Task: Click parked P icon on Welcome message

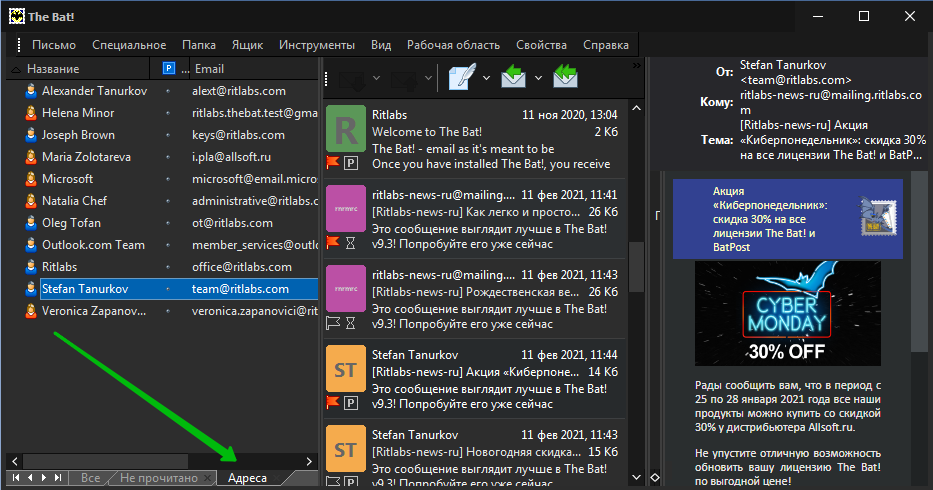Action: coord(351,163)
